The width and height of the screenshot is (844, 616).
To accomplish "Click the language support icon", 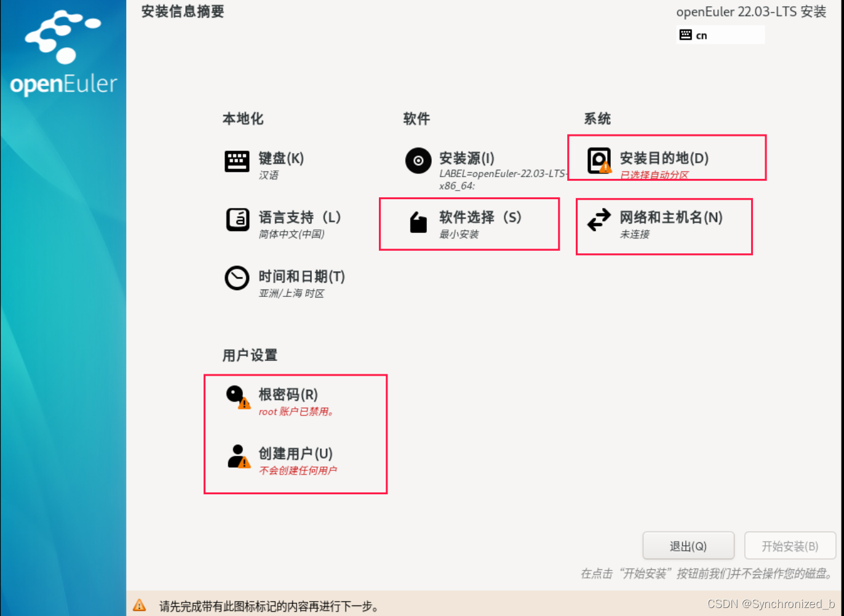I will point(237,219).
